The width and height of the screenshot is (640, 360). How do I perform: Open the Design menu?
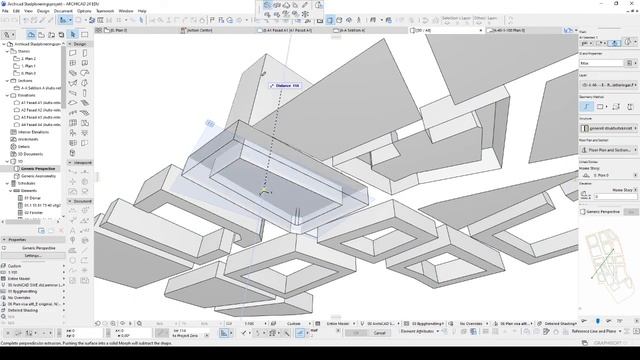pos(43,11)
